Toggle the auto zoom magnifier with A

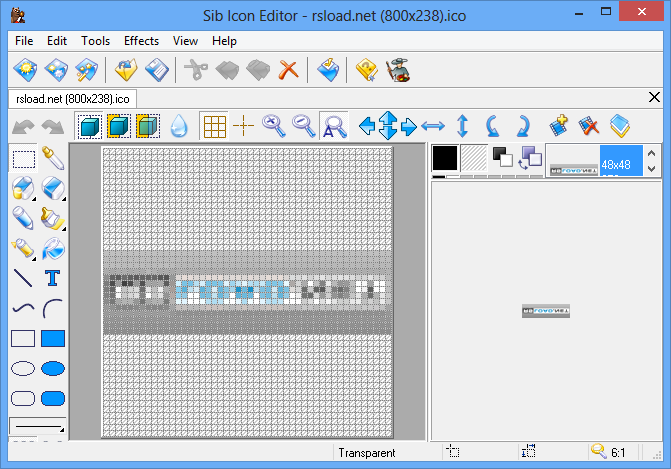(x=334, y=126)
